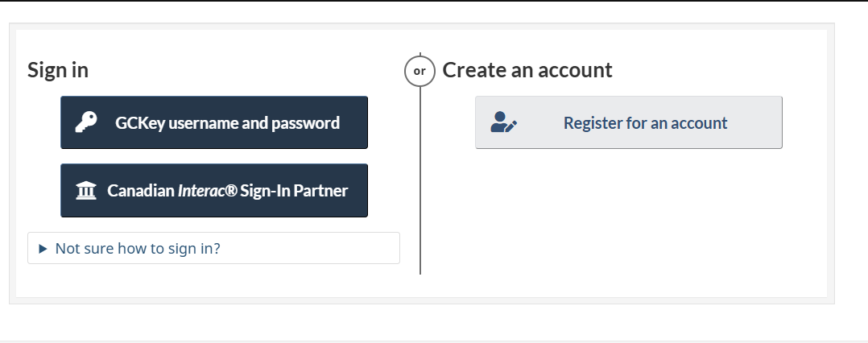Click the key icon on the GCKey button
Image resolution: width=868 pixels, height=343 pixels.
pos(86,122)
